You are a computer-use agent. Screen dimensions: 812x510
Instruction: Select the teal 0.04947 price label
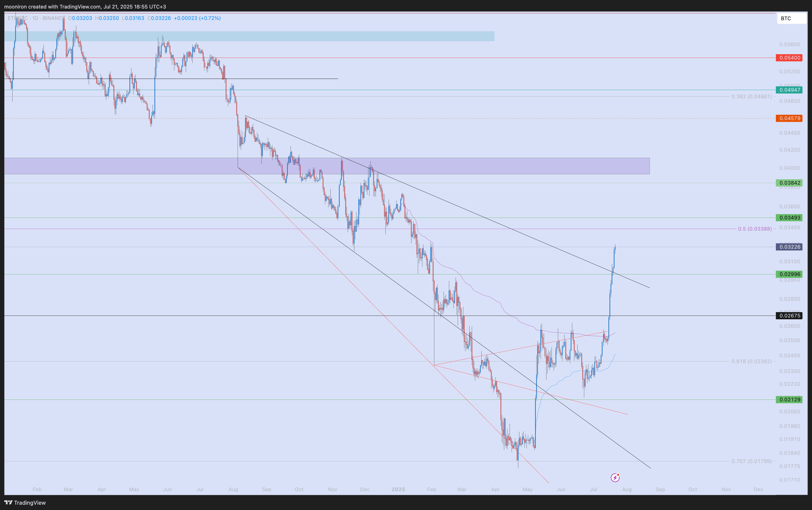click(789, 90)
